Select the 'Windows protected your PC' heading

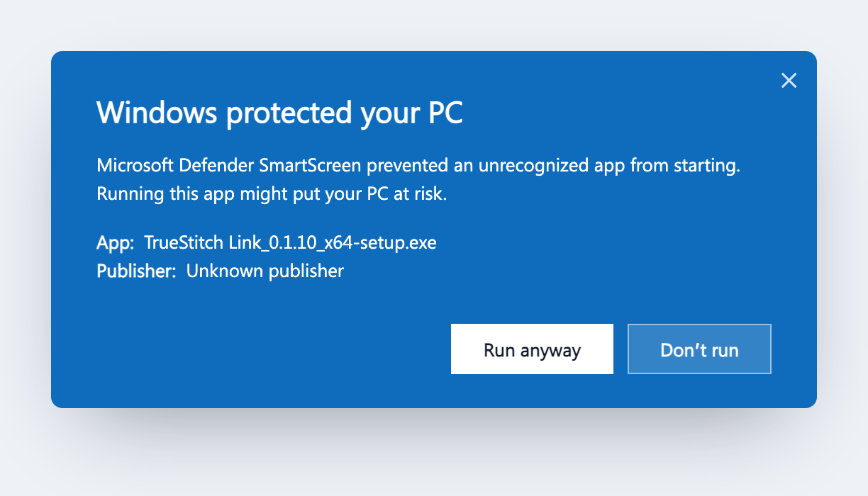279,113
